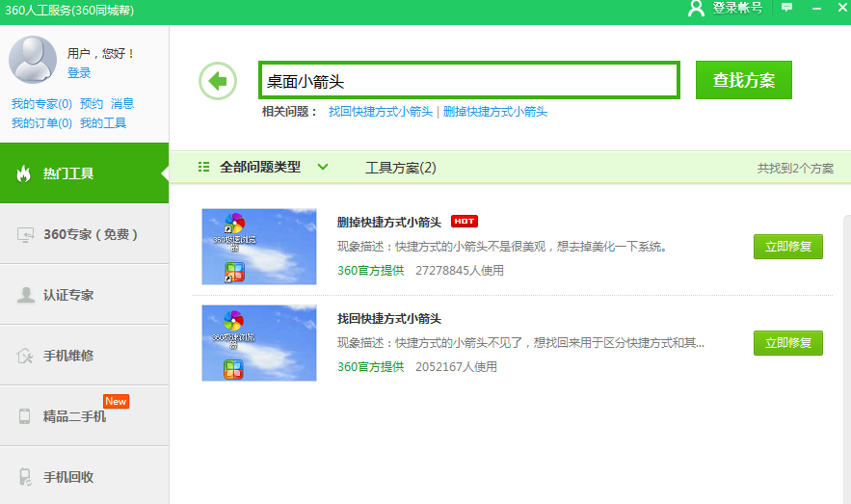Viewport: 851px width, 504px height.
Task: Click the text 2052167人使用
Action: click(x=456, y=367)
